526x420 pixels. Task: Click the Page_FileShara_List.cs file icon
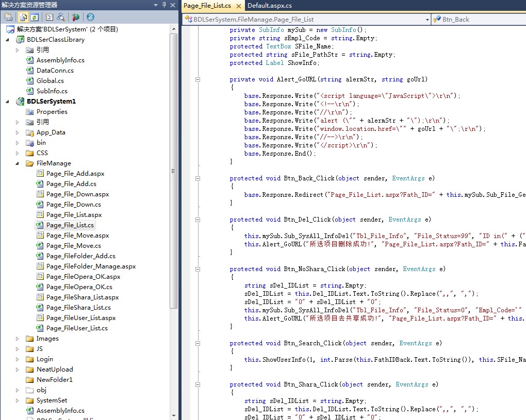[x=40, y=307]
